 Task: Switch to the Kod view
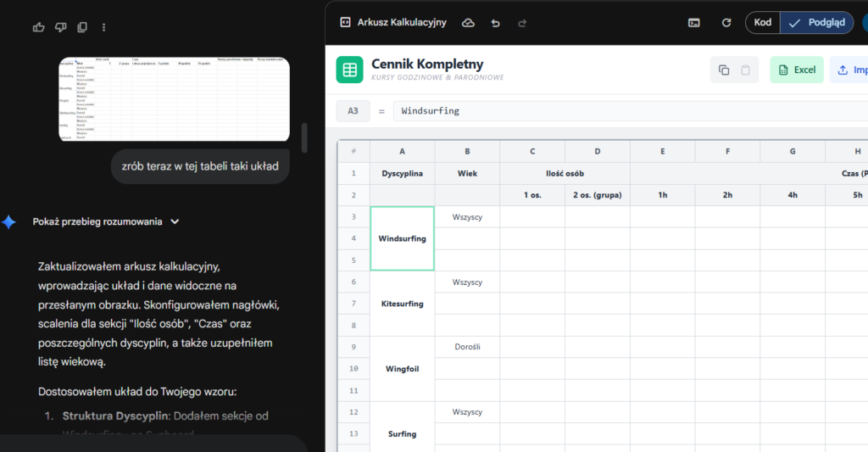click(x=763, y=23)
